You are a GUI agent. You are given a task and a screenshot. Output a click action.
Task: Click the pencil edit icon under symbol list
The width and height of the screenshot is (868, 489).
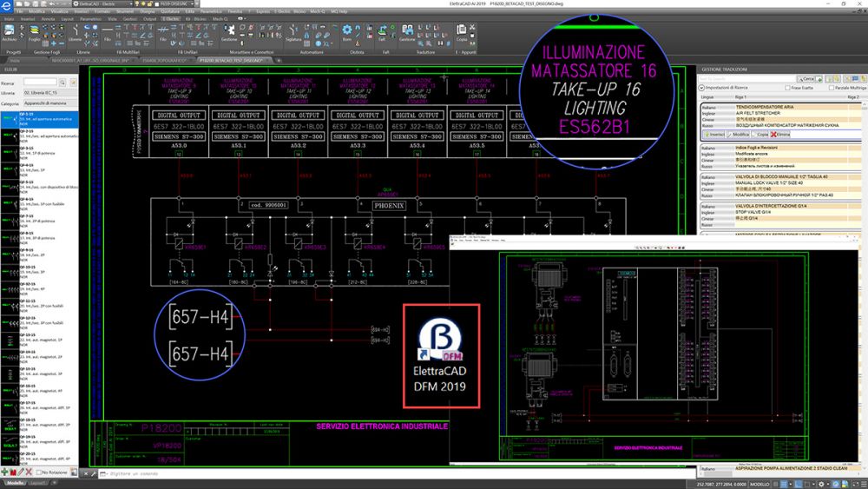21,472
